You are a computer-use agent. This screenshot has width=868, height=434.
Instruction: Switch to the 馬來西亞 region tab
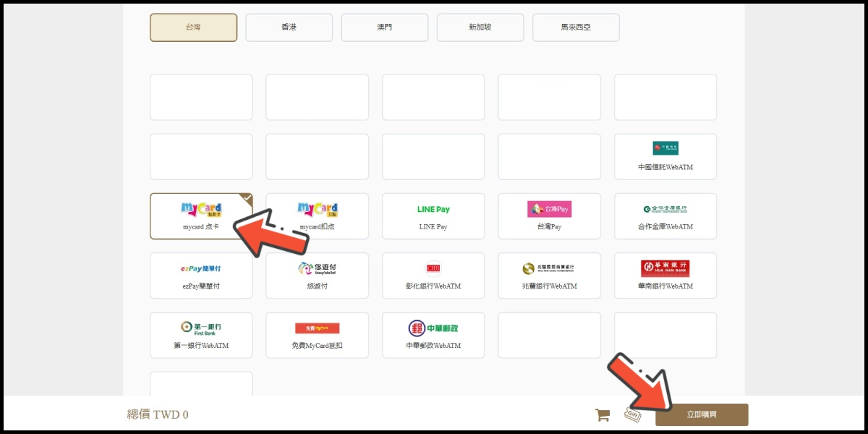pos(576,27)
